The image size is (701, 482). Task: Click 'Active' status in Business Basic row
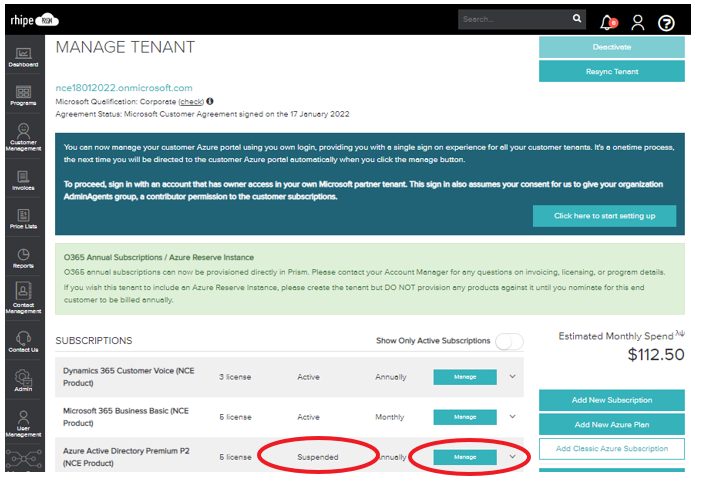pyautogui.click(x=308, y=417)
